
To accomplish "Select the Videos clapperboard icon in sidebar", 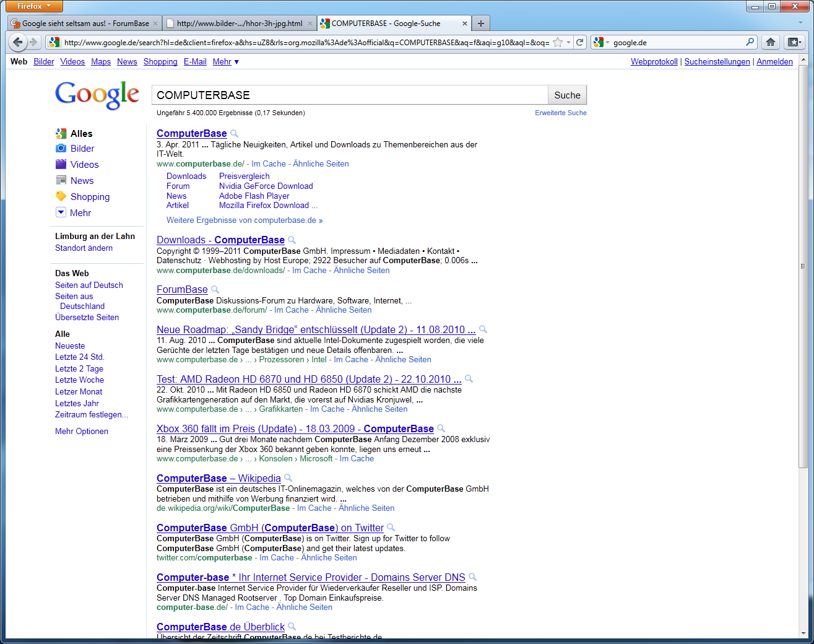I will [61, 165].
